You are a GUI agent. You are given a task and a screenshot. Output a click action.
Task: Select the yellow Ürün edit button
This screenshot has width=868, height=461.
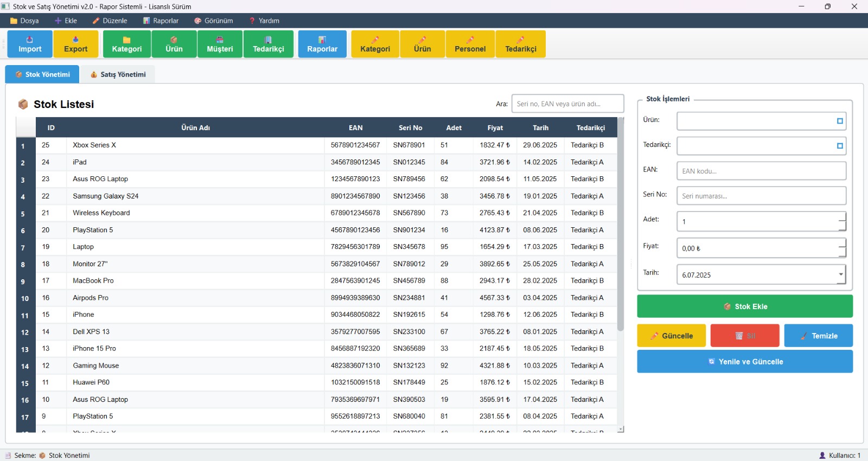click(x=423, y=44)
